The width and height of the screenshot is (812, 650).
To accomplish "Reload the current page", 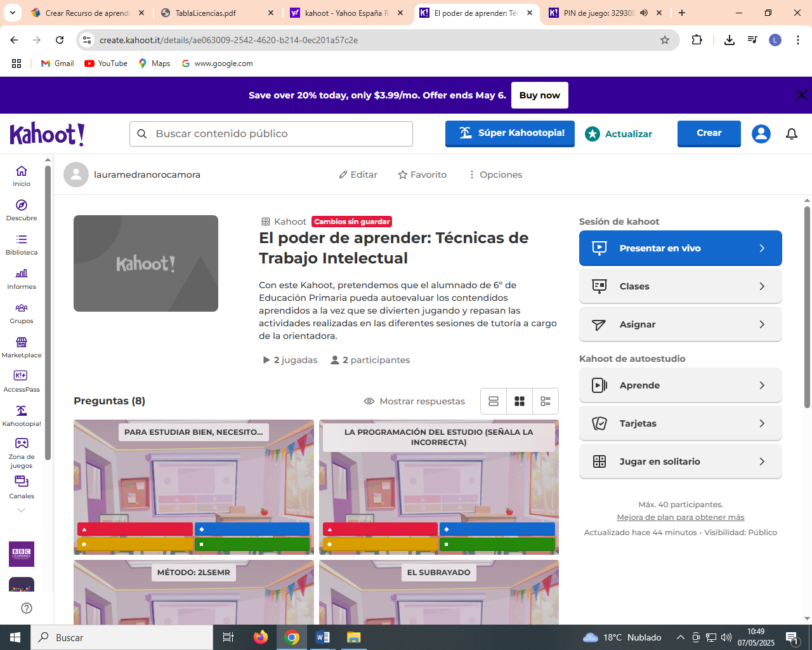I will (60, 40).
